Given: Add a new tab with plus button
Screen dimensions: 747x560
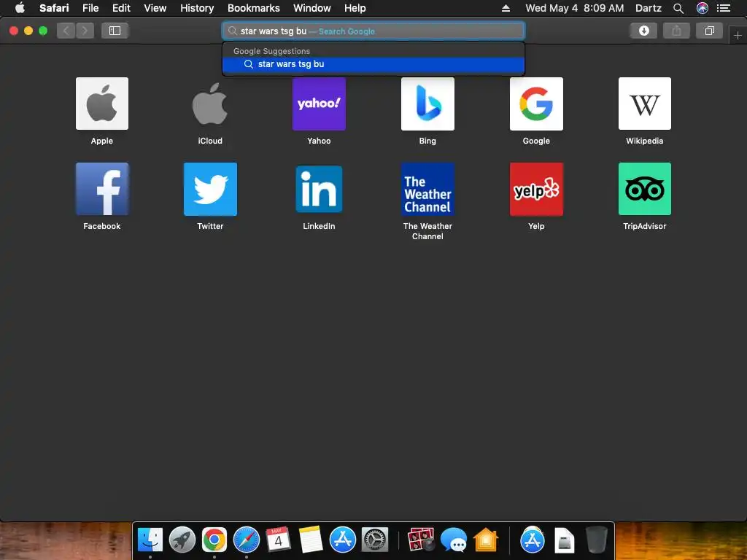Looking at the screenshot, I should click(738, 35).
